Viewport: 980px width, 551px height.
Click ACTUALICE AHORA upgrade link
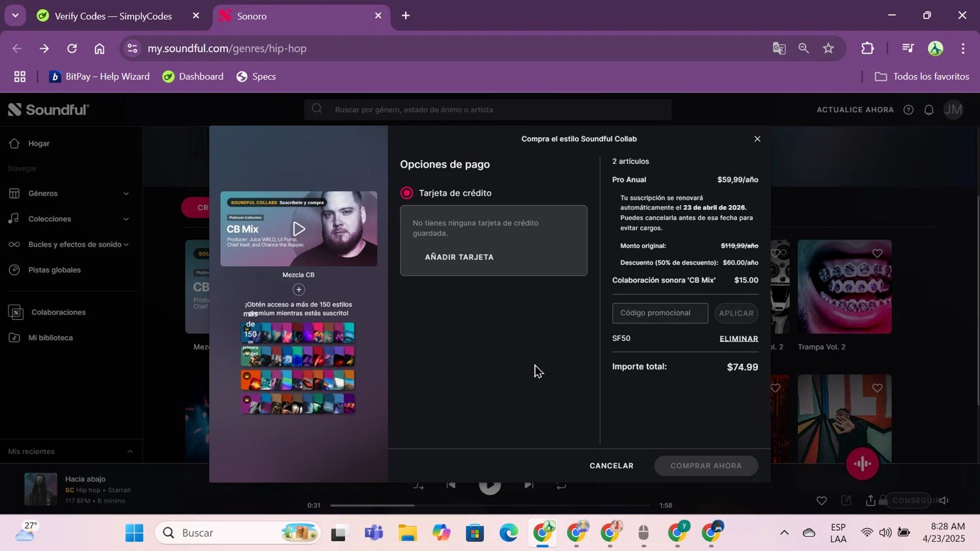click(x=855, y=110)
